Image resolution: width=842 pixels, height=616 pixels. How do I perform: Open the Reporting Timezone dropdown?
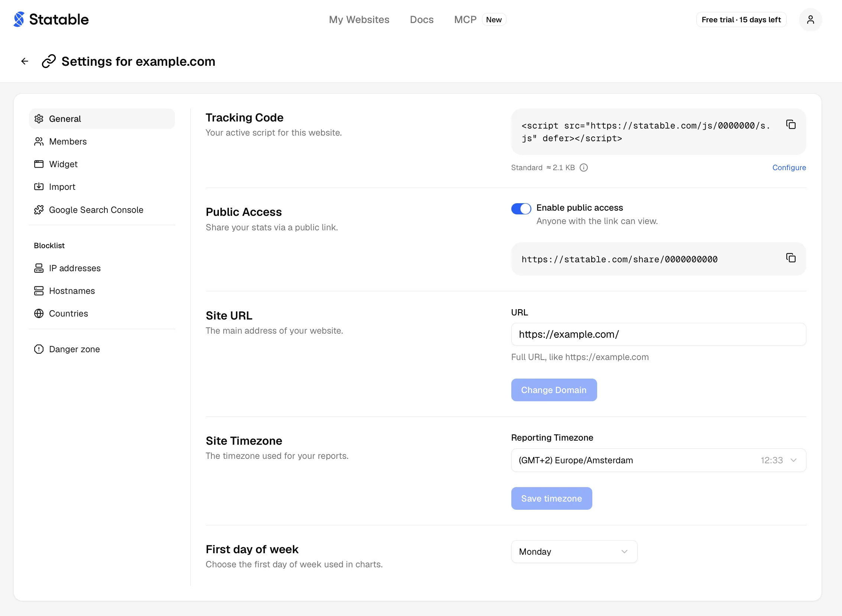tap(658, 460)
